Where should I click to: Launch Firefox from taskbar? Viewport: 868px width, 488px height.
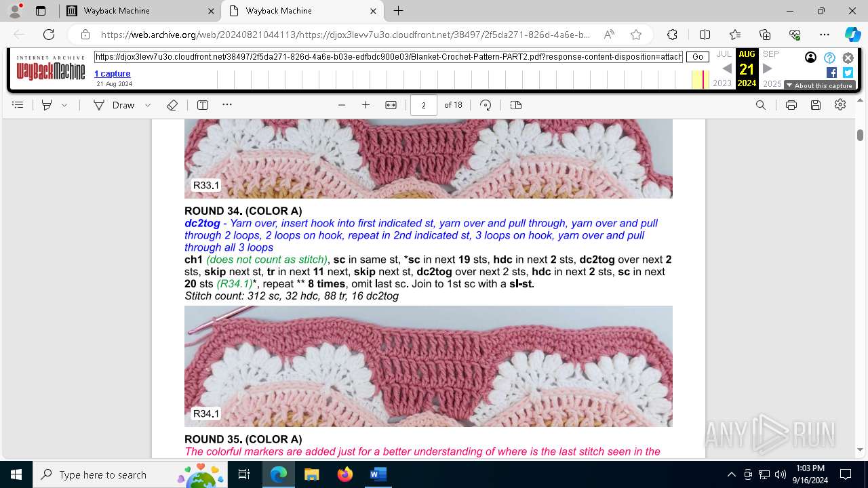(x=344, y=474)
